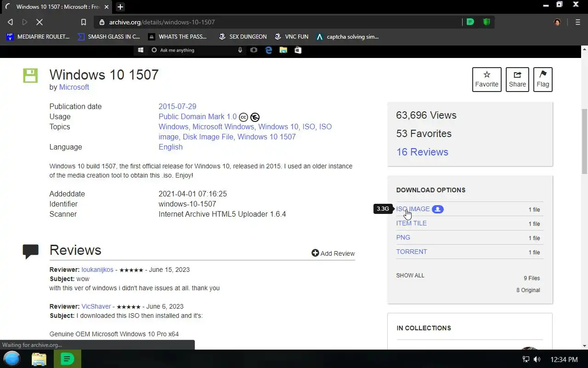Click the green floppy disk item icon

[30, 75]
